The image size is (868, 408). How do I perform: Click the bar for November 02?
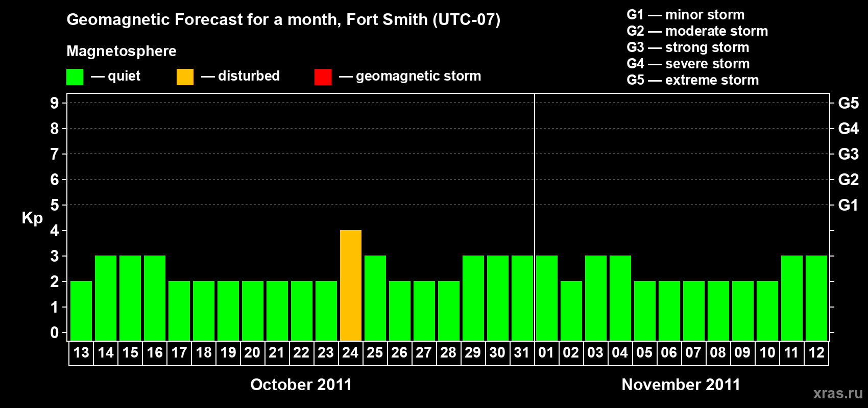pos(571,311)
